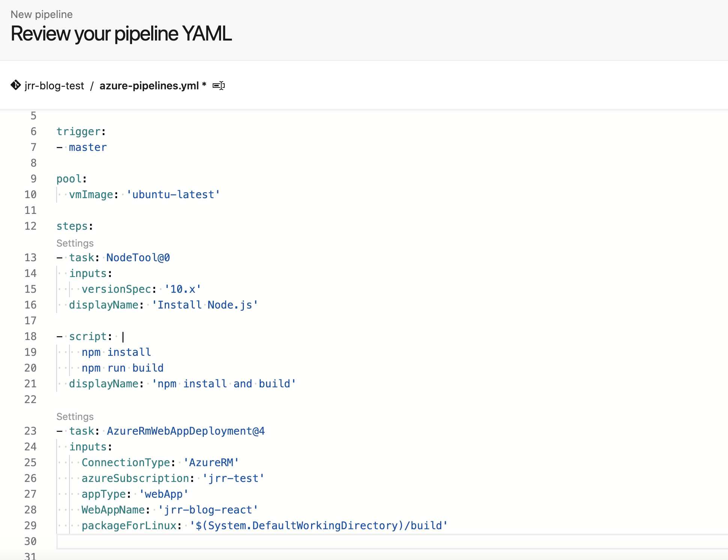Click the rename file icon
The image size is (728, 560).
[218, 86]
